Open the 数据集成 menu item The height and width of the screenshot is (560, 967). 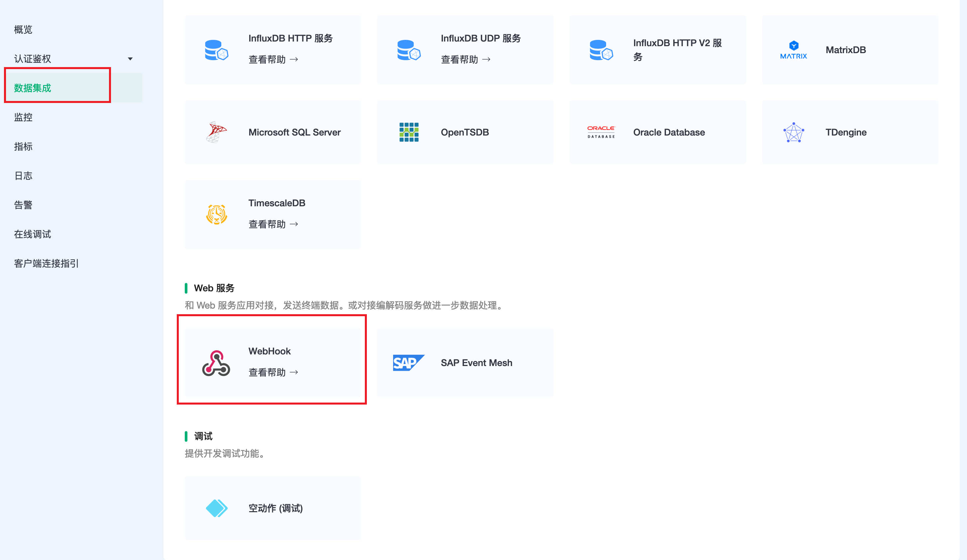coord(33,88)
